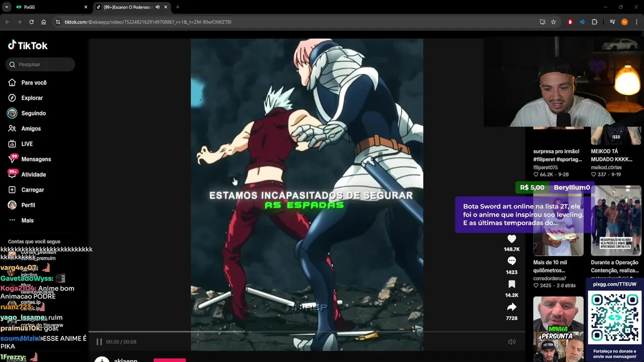Click the Chrome home button
The image size is (644, 362).
43,22
